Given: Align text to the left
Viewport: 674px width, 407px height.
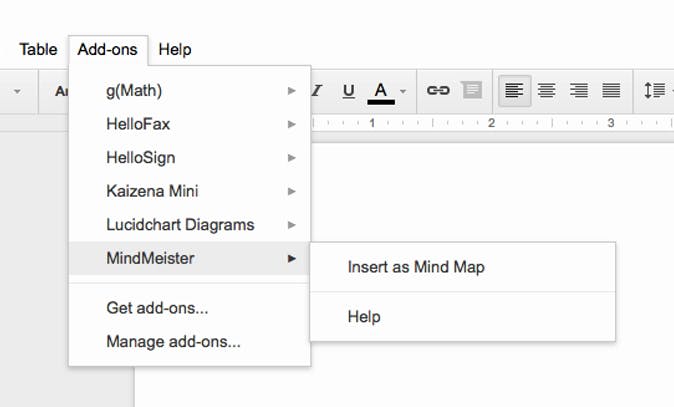Looking at the screenshot, I should (514, 91).
